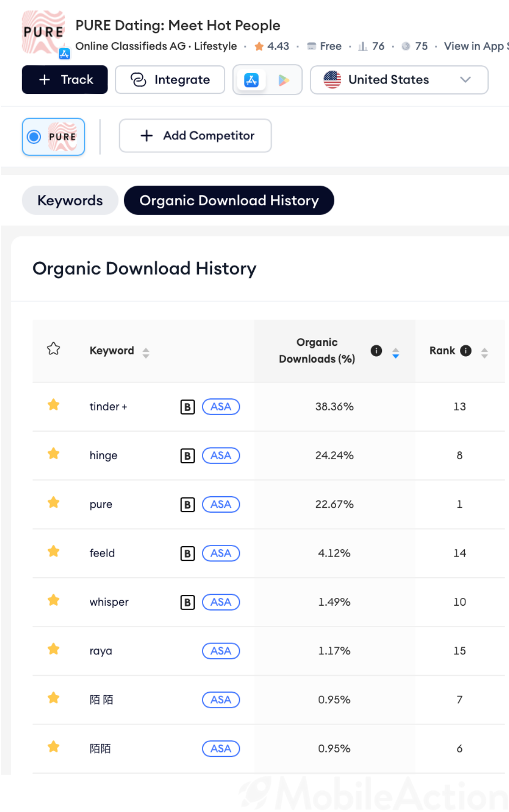Click ASA badge in 陌 陌 rank 7 row
Image resolution: width=509 pixels, height=812 pixels.
[x=221, y=700]
